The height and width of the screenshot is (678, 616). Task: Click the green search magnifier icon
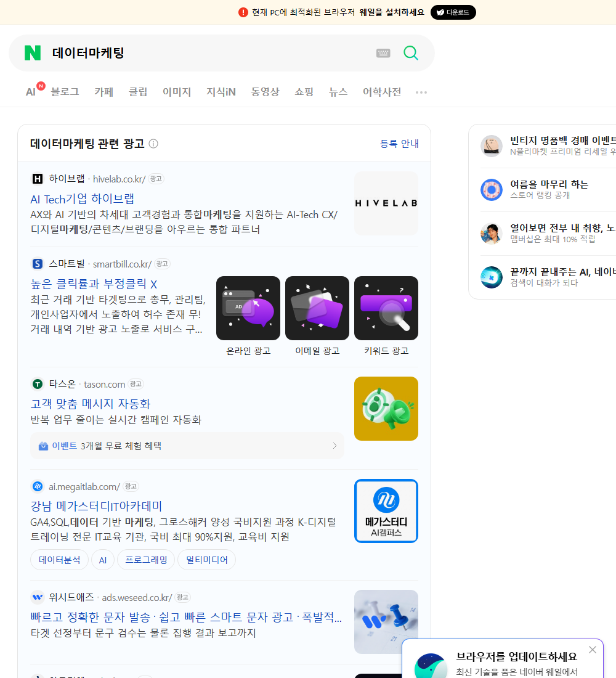(411, 53)
